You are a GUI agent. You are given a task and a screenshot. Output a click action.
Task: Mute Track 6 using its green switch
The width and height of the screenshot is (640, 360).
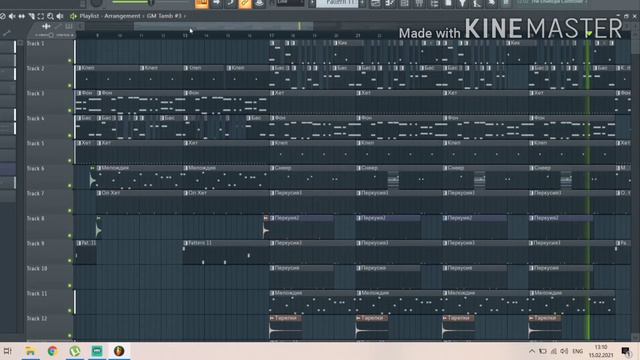coord(70,186)
